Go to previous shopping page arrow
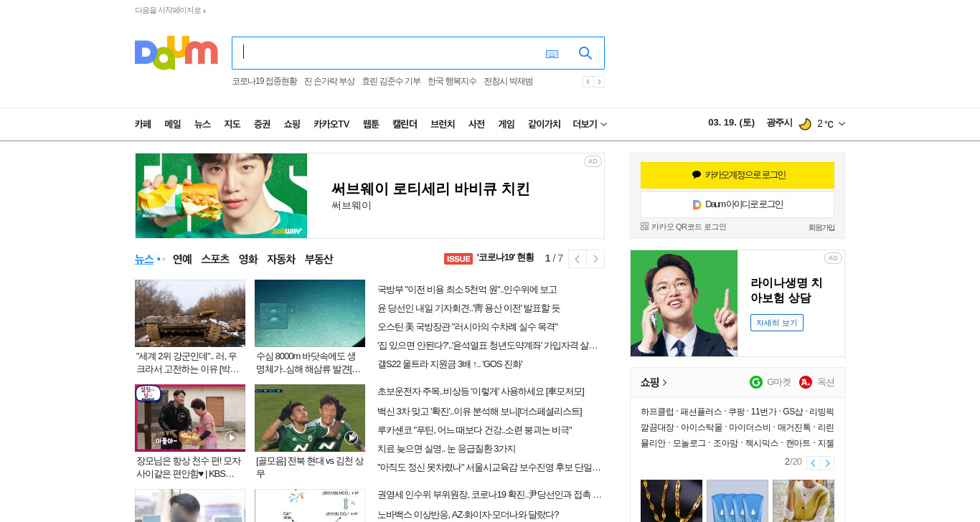 813,463
